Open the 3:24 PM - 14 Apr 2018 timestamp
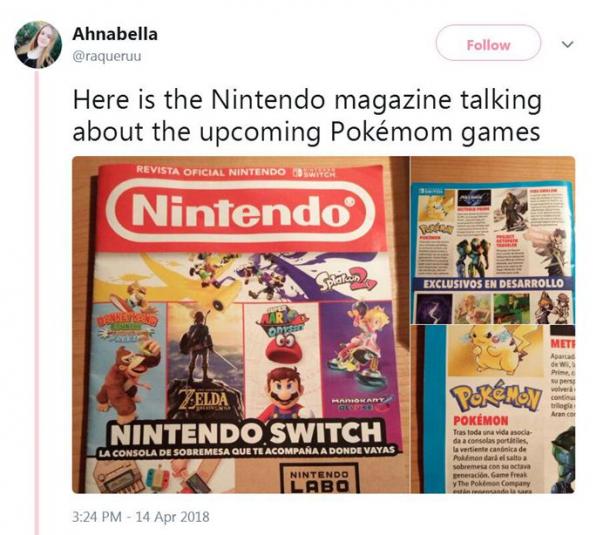This screenshot has height=535, width=610. click(x=141, y=517)
